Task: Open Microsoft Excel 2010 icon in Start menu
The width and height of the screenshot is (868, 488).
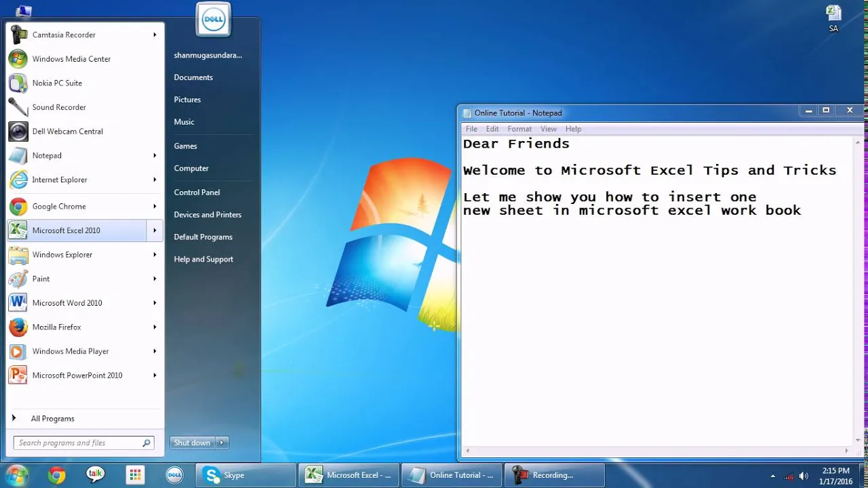Action: click(x=18, y=230)
